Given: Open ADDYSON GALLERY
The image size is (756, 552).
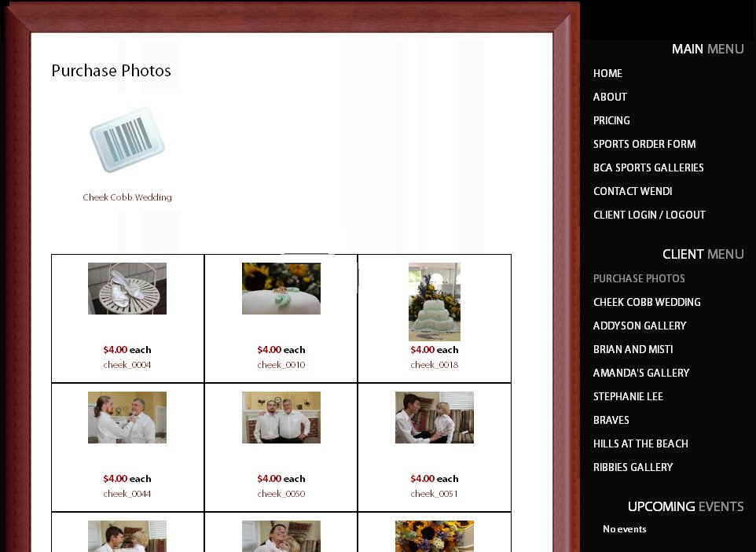Looking at the screenshot, I should point(640,326).
